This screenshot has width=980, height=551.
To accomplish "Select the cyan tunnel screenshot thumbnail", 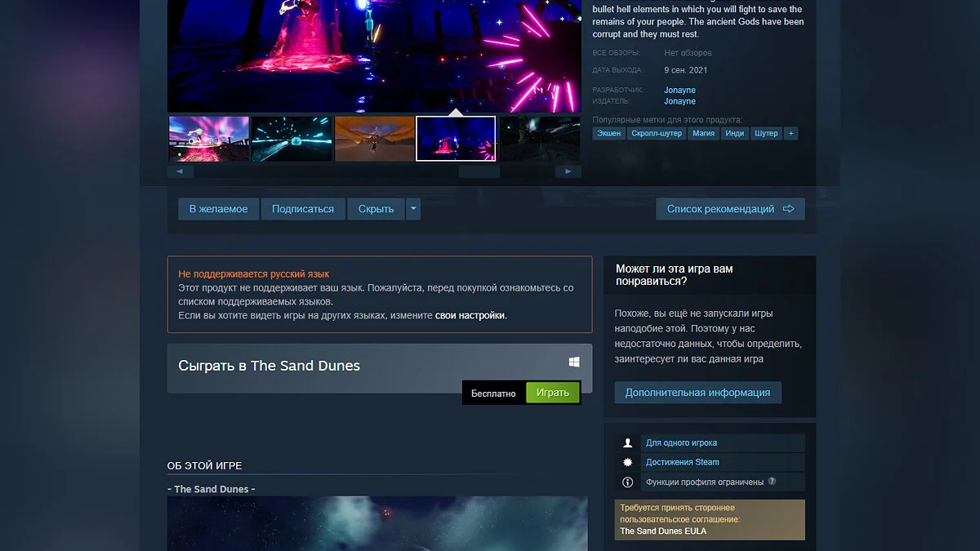I will tap(292, 139).
